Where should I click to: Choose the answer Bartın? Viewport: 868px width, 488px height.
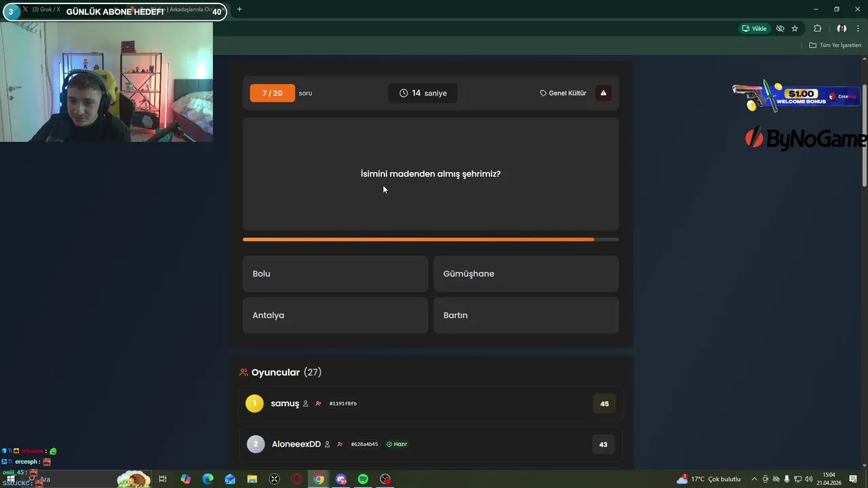coord(526,315)
